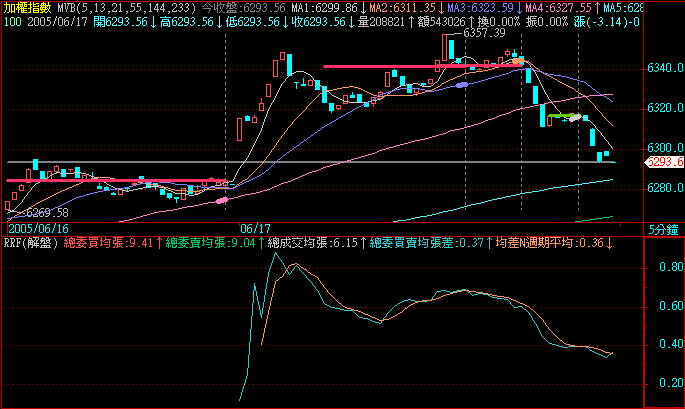Click the 0.20 indicator axis label

pos(671,383)
